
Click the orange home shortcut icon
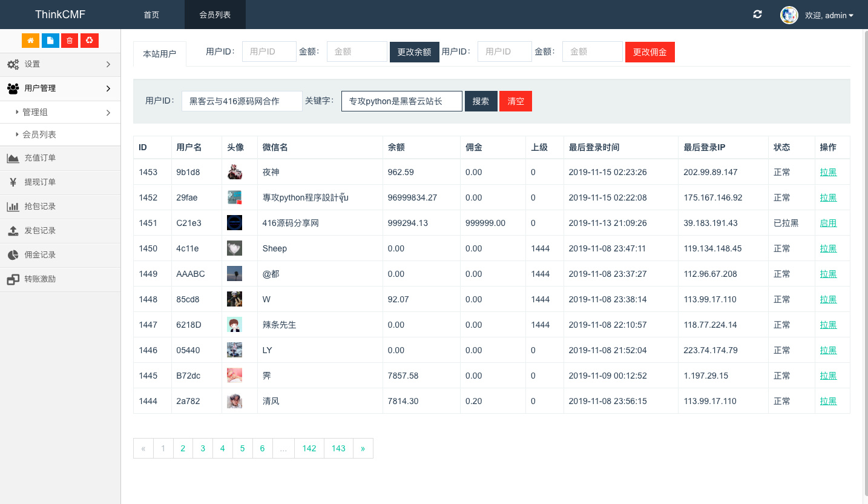point(30,41)
